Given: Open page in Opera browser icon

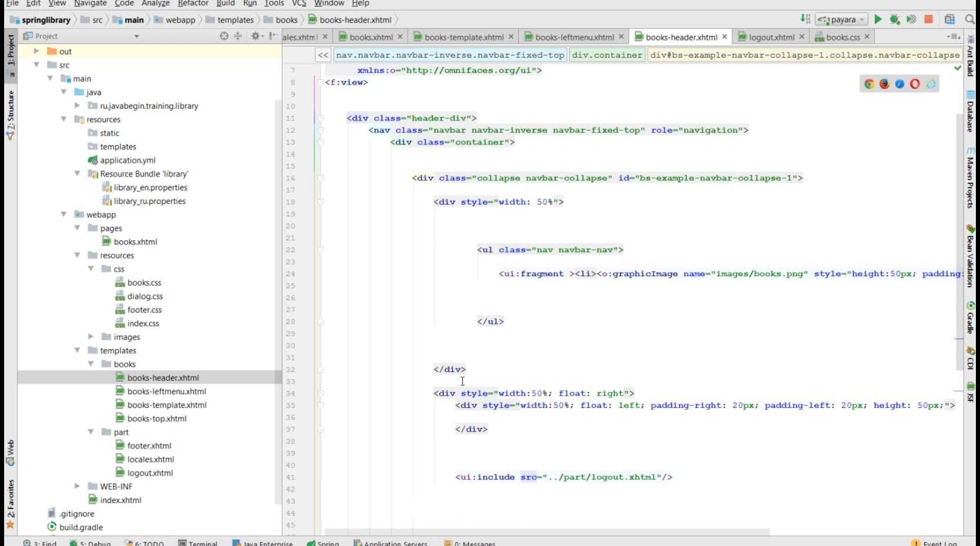Looking at the screenshot, I should pos(915,84).
